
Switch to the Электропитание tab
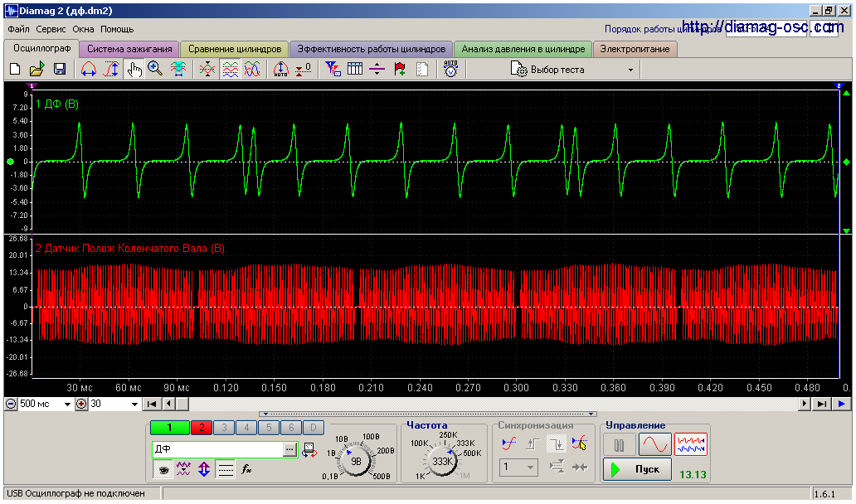635,49
